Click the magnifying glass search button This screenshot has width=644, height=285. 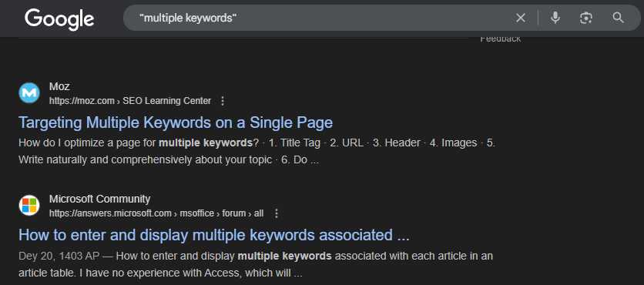(618, 18)
